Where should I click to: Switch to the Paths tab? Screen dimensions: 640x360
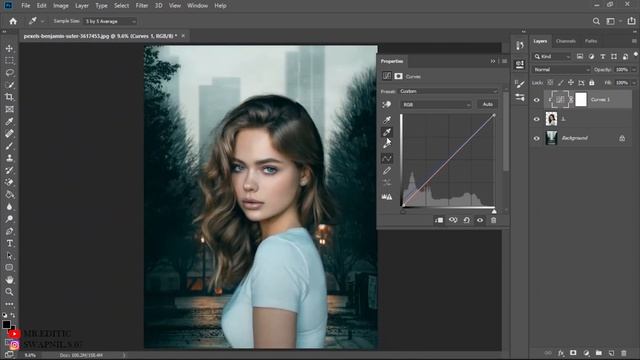point(591,41)
